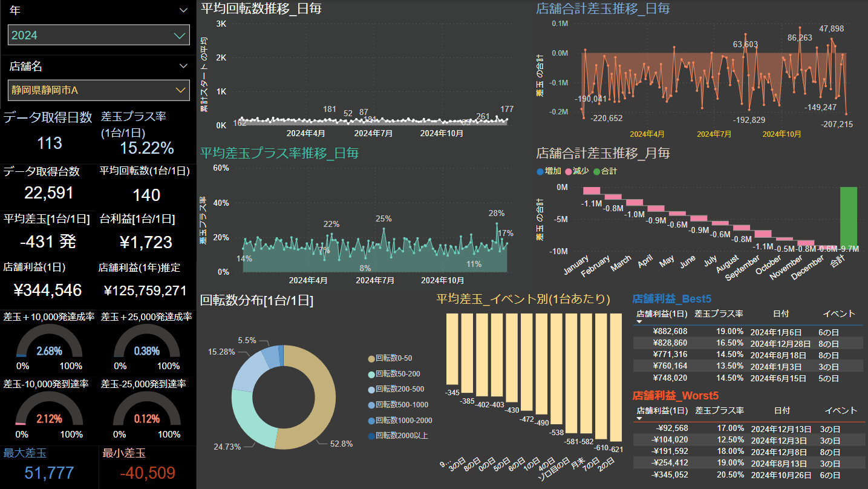Open the 2024 year dropdown
Image resolution: width=868 pixels, height=489 pixels.
click(x=180, y=36)
